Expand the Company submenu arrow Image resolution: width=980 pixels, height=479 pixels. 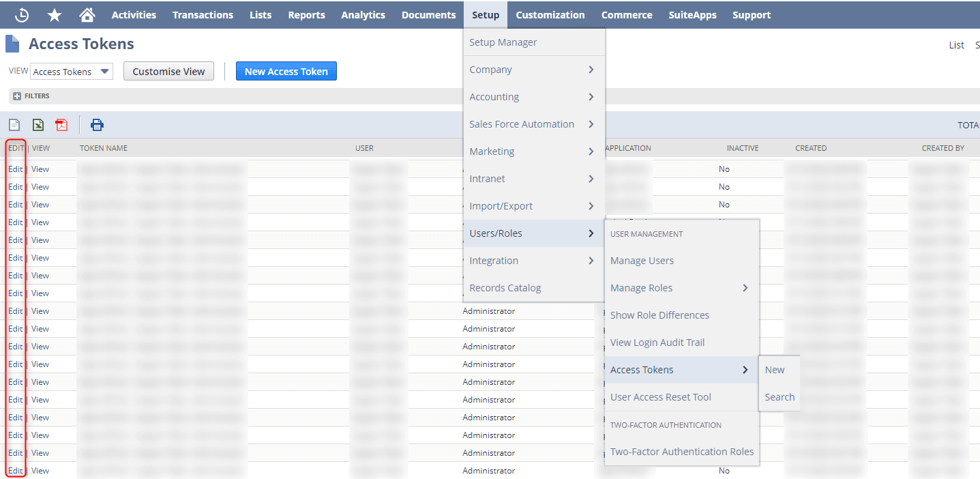coord(591,70)
